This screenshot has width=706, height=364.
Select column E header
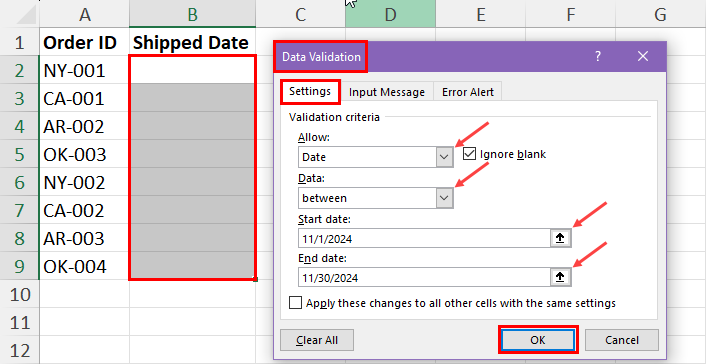[480, 15]
